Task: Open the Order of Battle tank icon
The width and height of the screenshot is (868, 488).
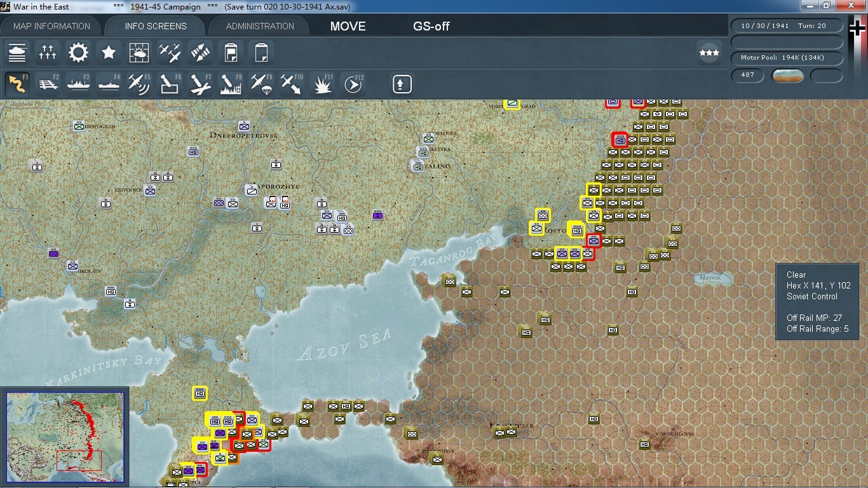Action: point(17,53)
